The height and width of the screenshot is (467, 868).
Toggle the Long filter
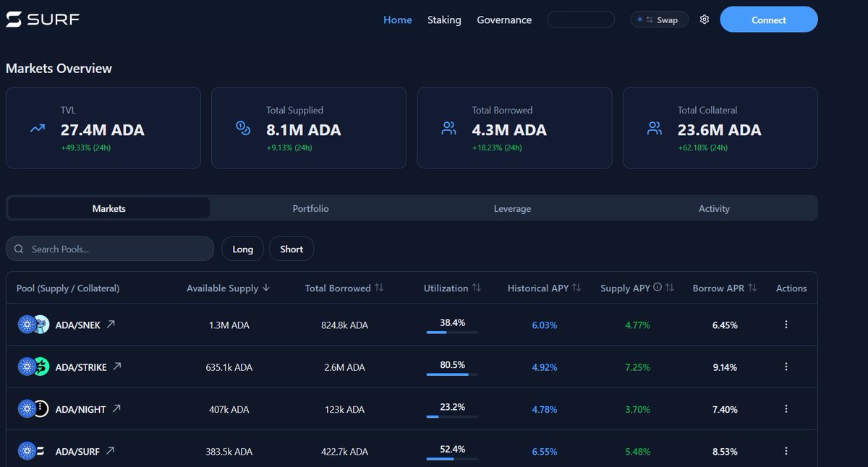coord(243,249)
